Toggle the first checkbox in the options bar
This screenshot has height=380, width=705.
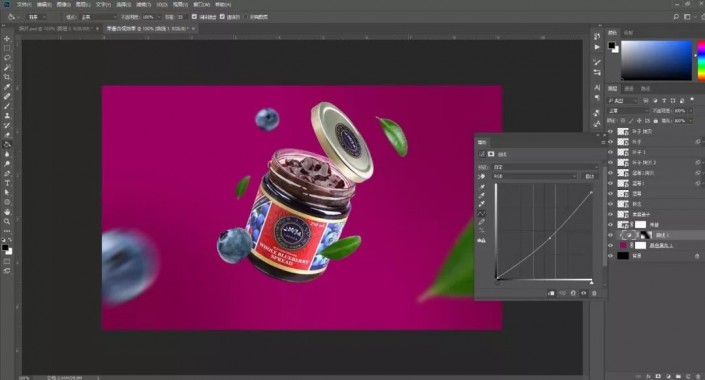(194, 17)
